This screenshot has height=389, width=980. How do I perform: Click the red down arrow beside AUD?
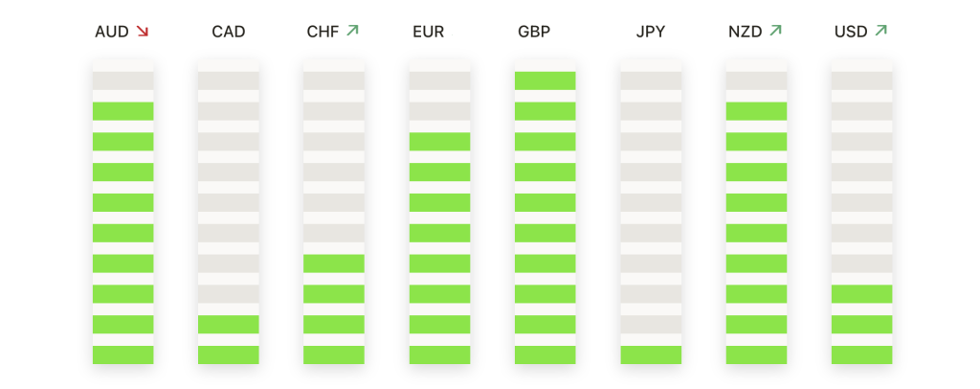pos(142,31)
